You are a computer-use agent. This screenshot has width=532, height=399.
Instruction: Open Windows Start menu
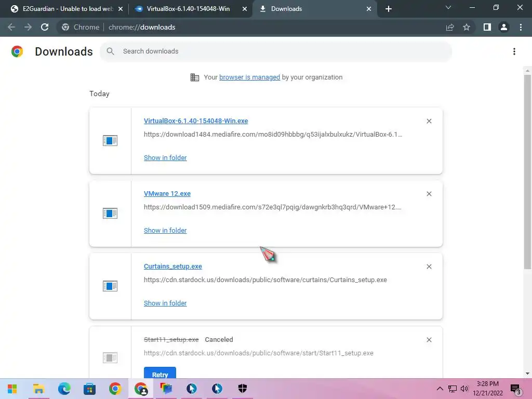(12, 389)
